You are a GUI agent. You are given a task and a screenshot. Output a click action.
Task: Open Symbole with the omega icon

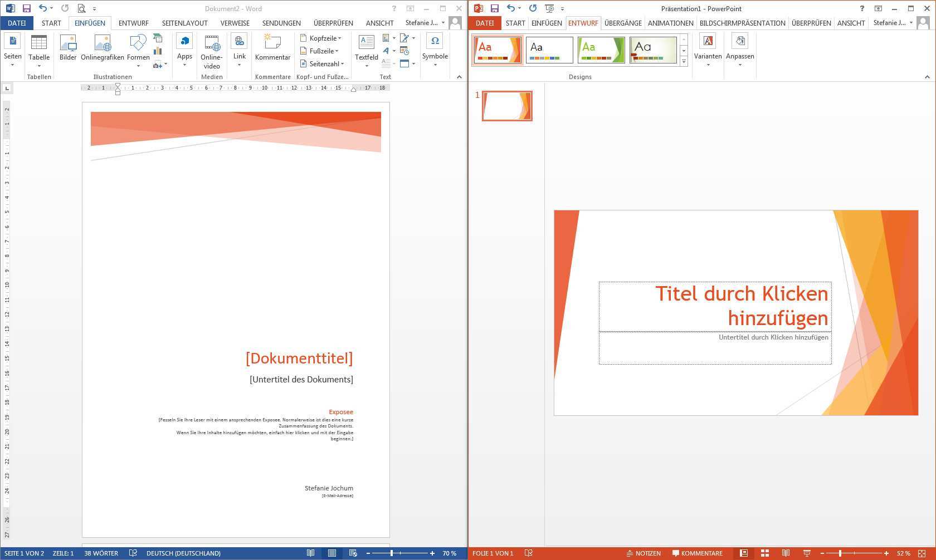coord(435,42)
